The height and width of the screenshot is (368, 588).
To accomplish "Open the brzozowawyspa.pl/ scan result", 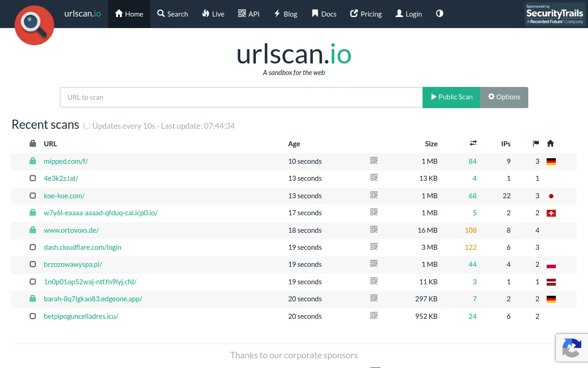I will pyautogui.click(x=73, y=264).
